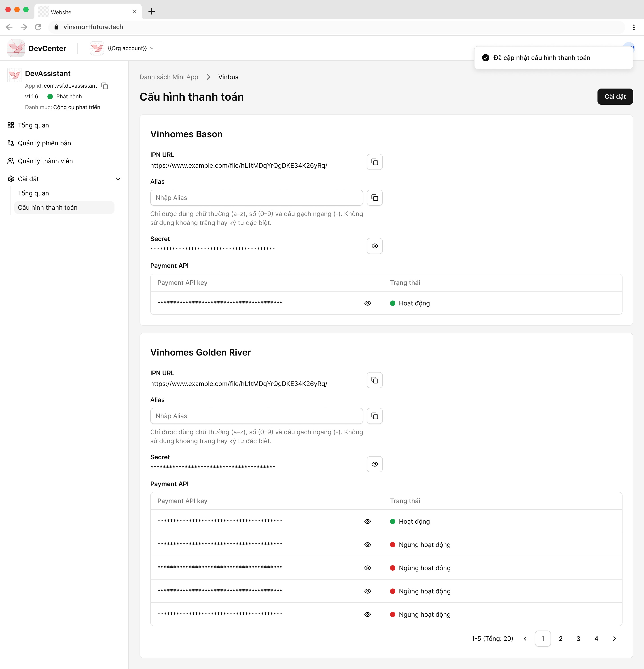
Task: Select pagination page 3
Action: (578, 638)
